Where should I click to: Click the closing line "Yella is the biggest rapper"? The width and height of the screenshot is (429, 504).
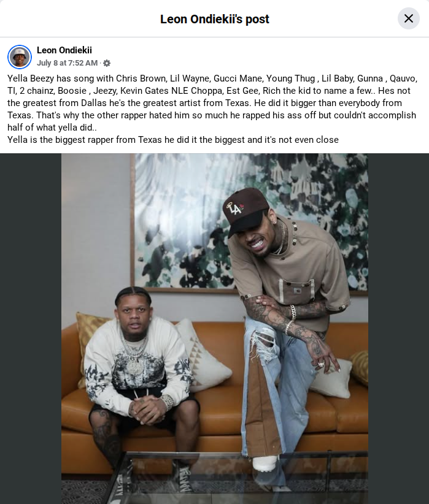point(173,140)
